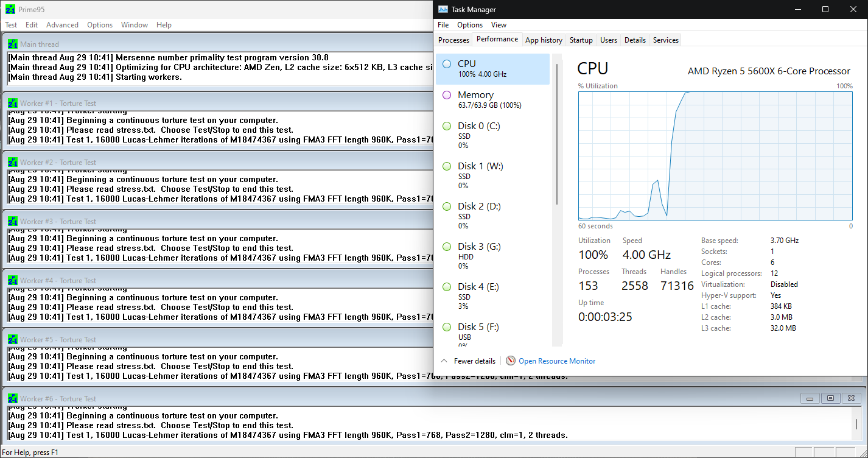Open Task Manager's Options menu
Image resolution: width=868 pixels, height=458 pixels.
coord(470,25)
